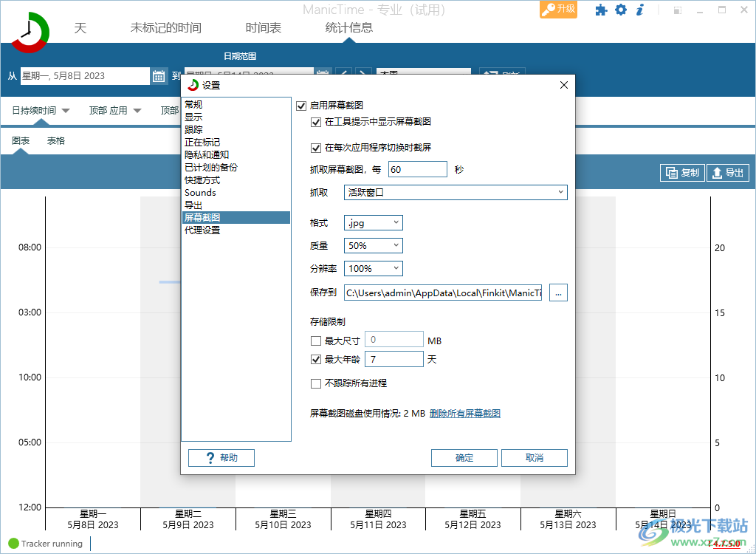Screen dimensions: 756x554
Task: Select Sounds in the settings list
Action: [236, 193]
